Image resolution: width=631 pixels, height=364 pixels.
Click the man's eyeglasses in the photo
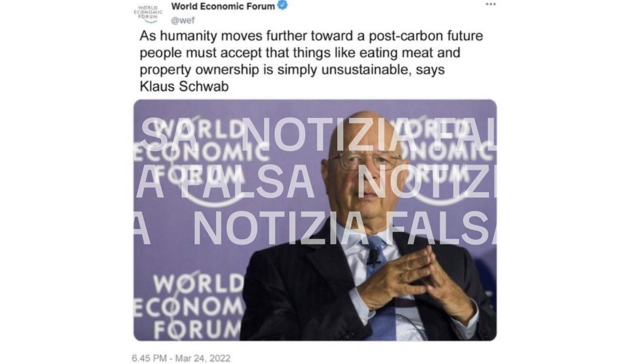coord(366,161)
